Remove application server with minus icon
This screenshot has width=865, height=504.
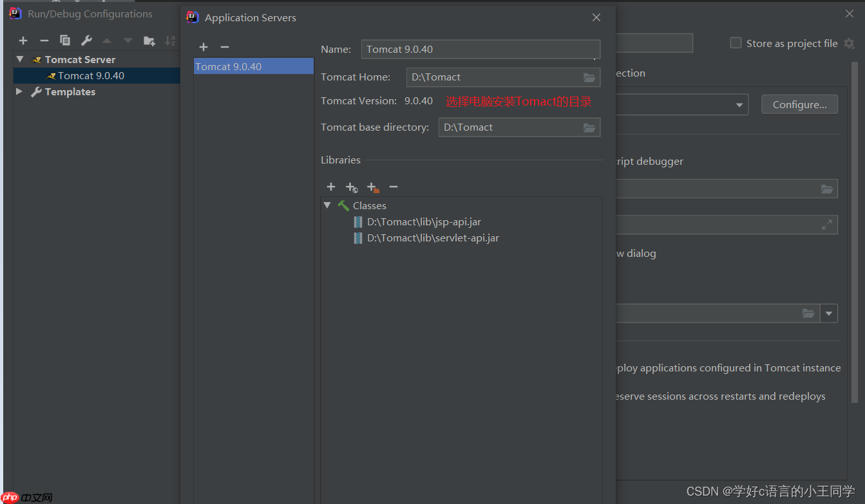[225, 47]
